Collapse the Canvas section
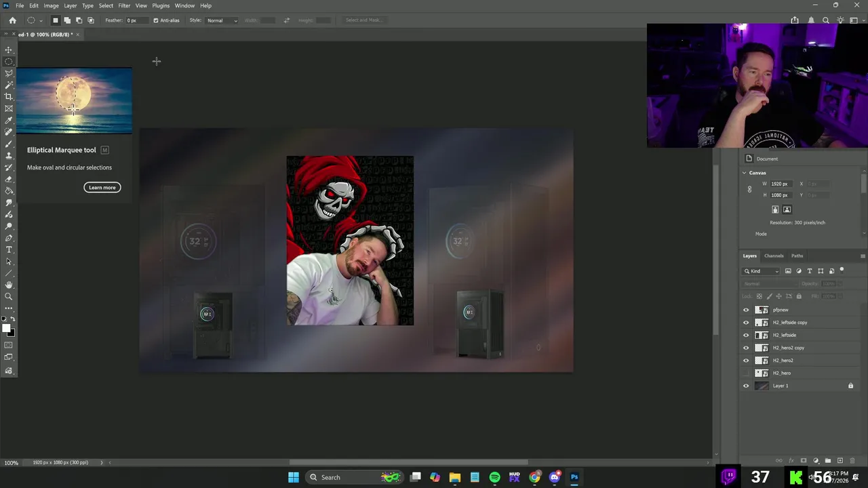 point(744,173)
